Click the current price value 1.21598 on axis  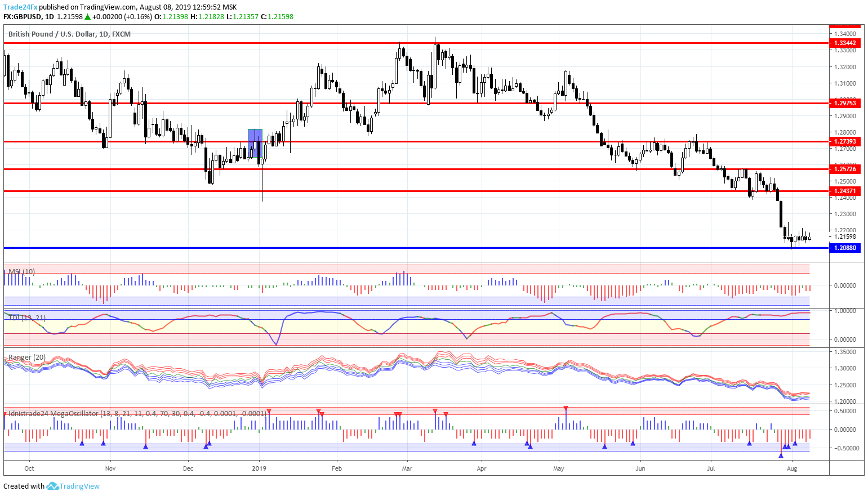click(x=845, y=237)
